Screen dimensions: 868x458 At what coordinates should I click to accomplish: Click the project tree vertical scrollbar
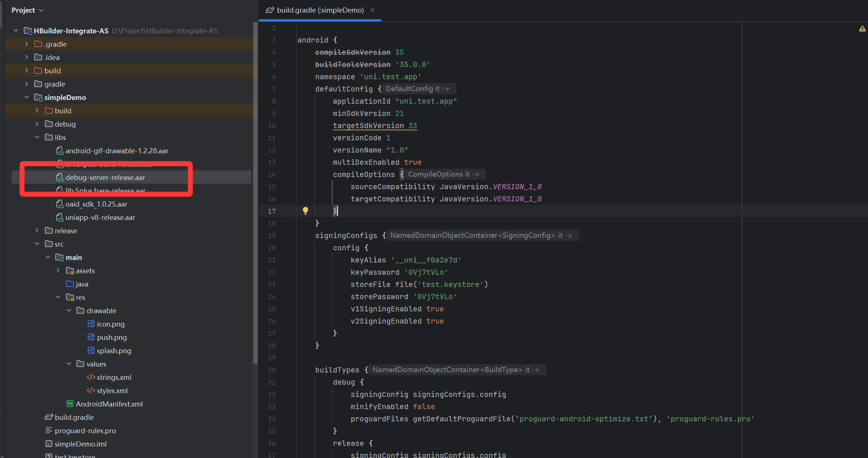(x=255, y=193)
